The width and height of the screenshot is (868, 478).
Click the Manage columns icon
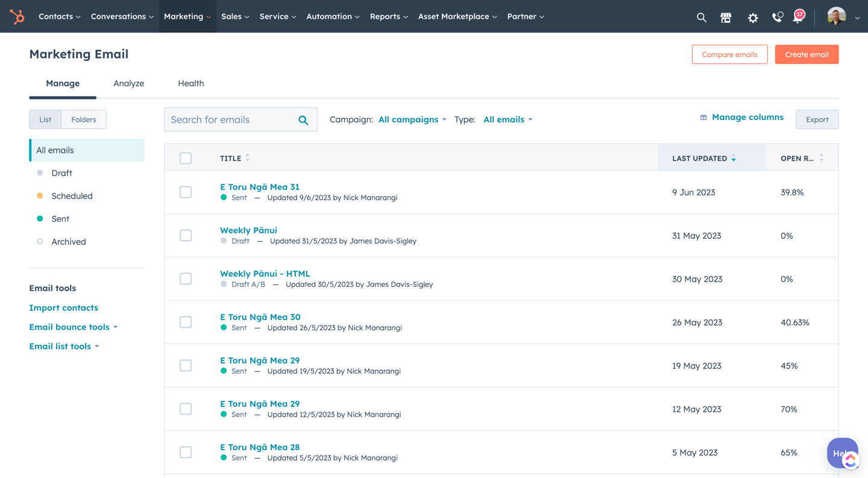pyautogui.click(x=703, y=118)
